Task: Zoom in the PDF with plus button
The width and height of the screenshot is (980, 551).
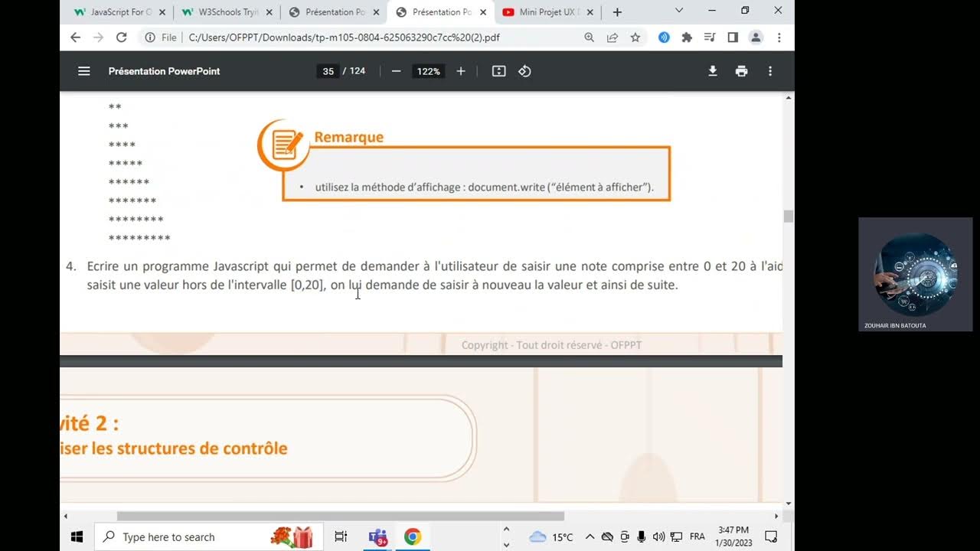Action: pyautogui.click(x=461, y=71)
